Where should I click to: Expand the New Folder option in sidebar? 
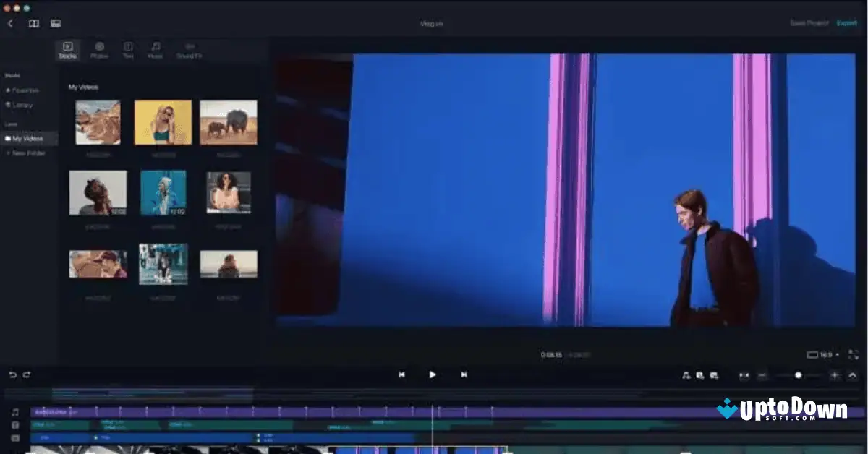pyautogui.click(x=27, y=153)
